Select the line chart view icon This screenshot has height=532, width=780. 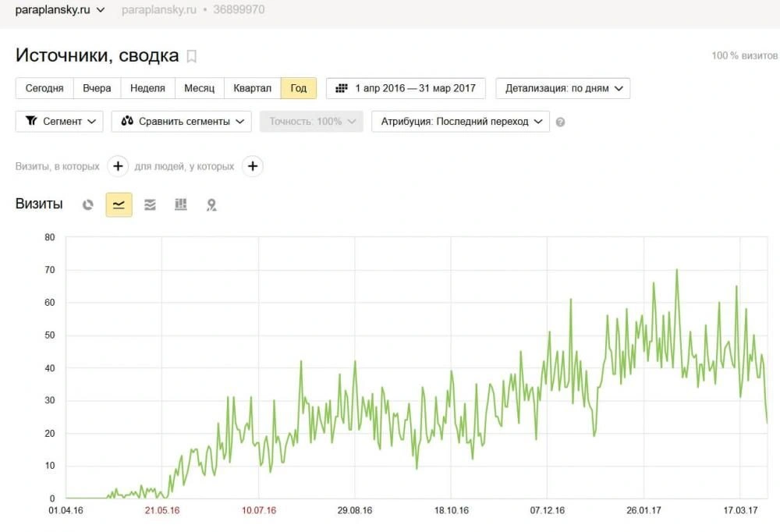point(119,204)
